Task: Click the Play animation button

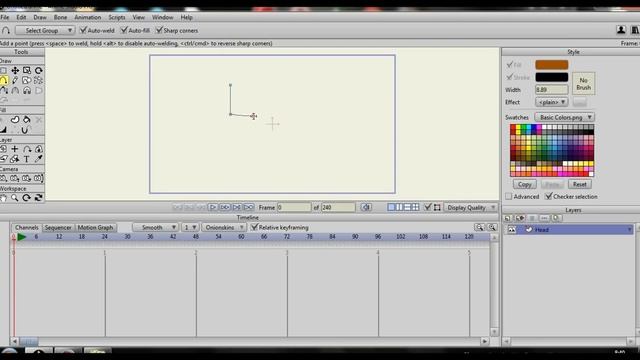Action: [213, 207]
